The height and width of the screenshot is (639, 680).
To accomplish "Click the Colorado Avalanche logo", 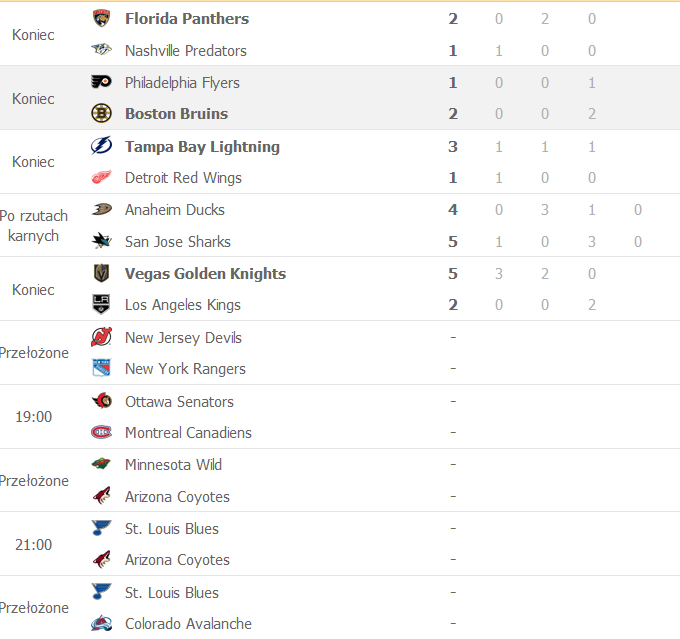I will 101,624.
